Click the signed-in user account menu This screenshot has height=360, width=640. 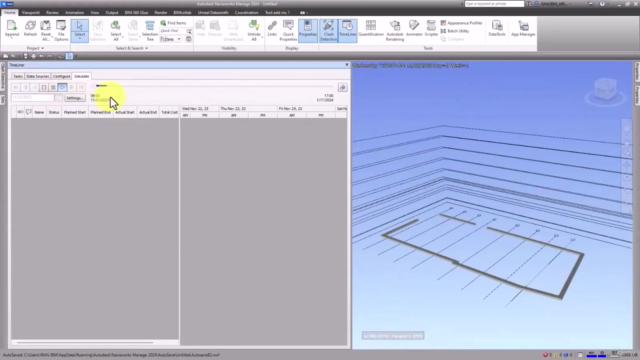point(553,4)
